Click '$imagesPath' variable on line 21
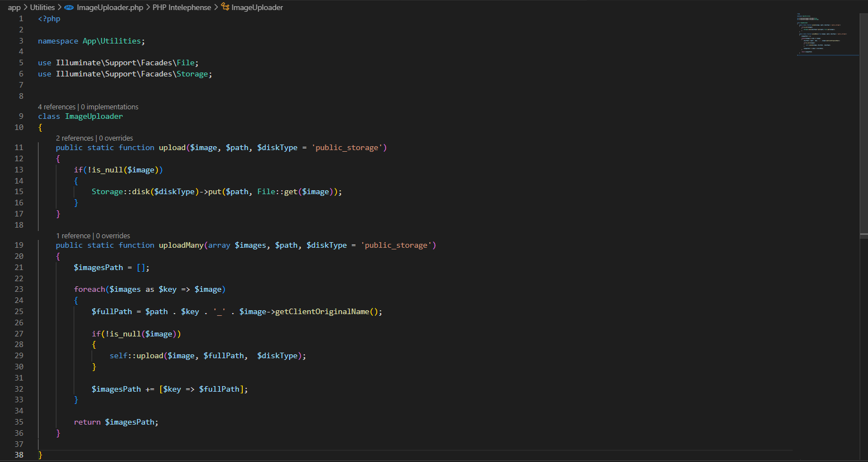Screen dimensions: 868x462 [x=98, y=267]
